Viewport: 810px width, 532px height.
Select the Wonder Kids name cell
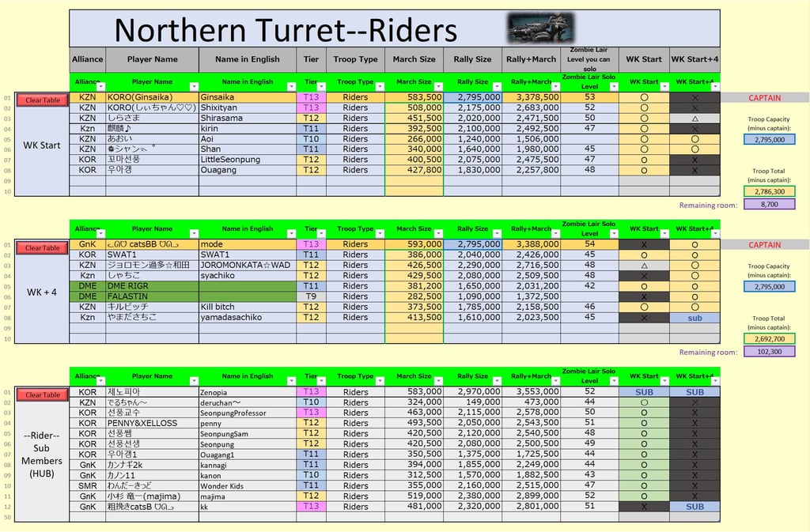click(x=248, y=485)
